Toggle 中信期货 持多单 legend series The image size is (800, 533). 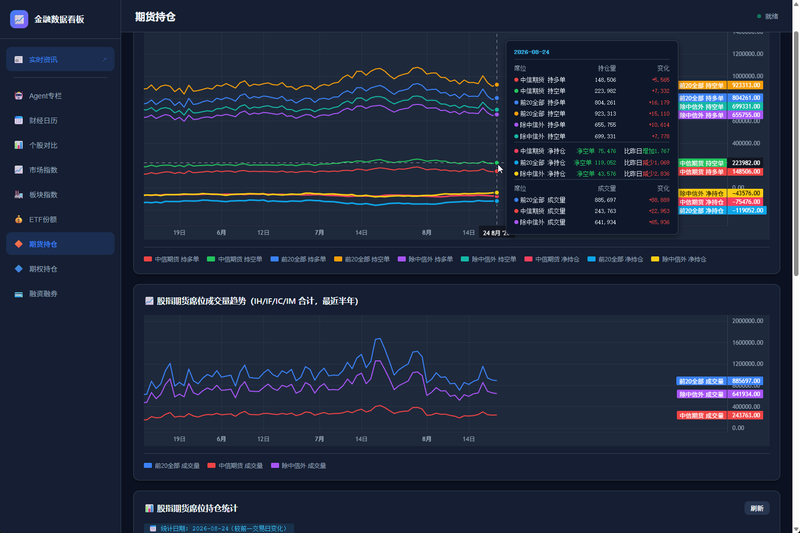point(171,259)
